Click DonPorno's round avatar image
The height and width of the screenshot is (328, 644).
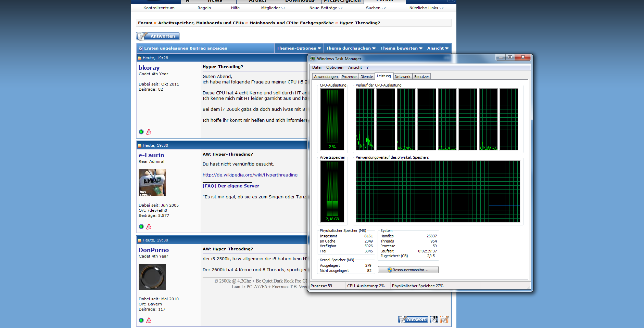point(152,277)
